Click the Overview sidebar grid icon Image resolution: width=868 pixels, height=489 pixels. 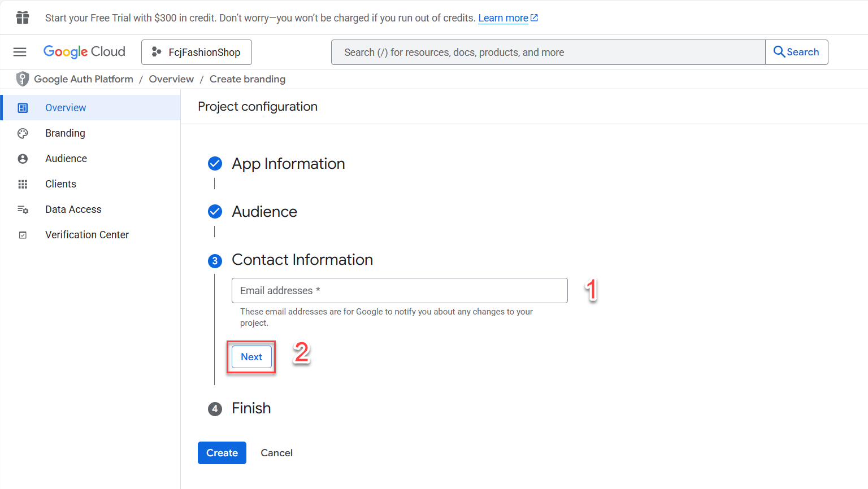[x=23, y=108]
